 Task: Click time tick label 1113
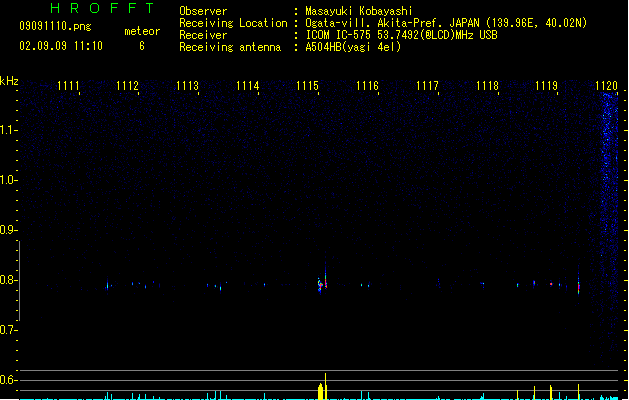tap(187, 86)
